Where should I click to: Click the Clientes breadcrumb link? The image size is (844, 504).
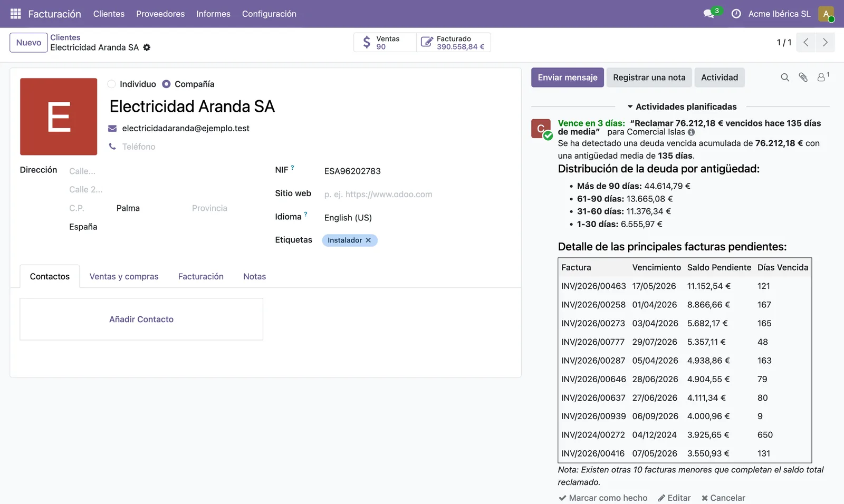[x=65, y=37]
